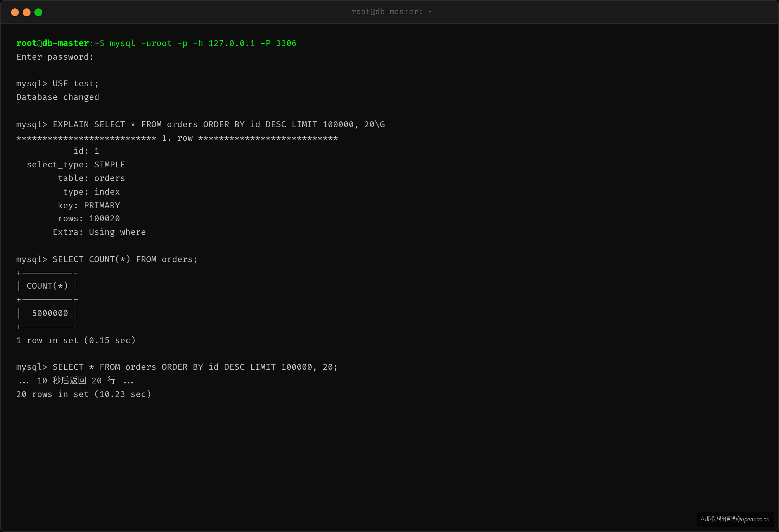Click the 'USE test;' command line
779x532 pixels.
57,84
